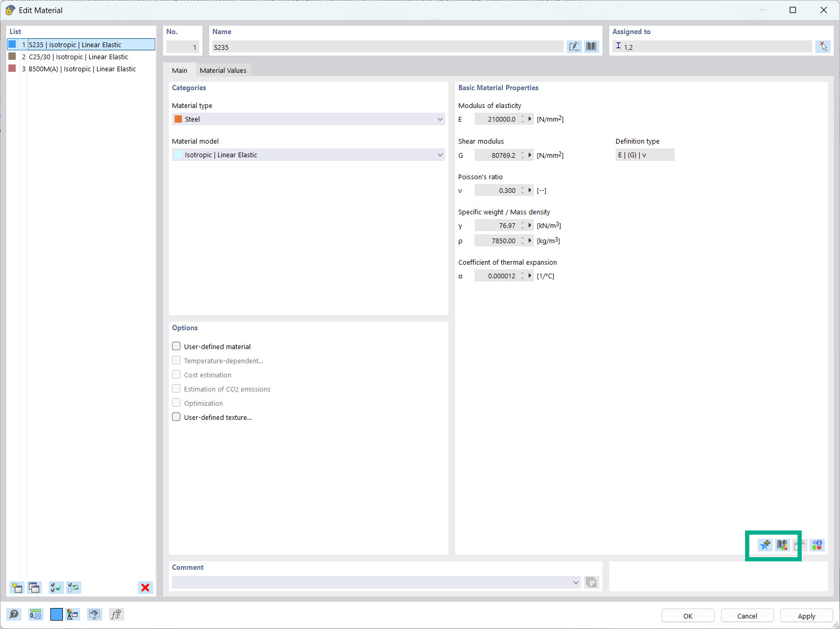Check the Cost estimation option
The width and height of the screenshot is (840, 629).
tap(176, 374)
